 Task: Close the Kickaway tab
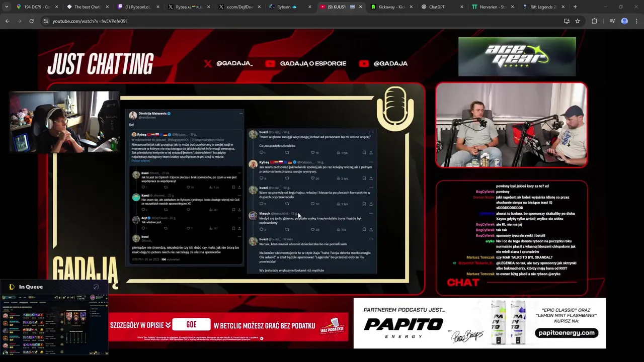(411, 7)
